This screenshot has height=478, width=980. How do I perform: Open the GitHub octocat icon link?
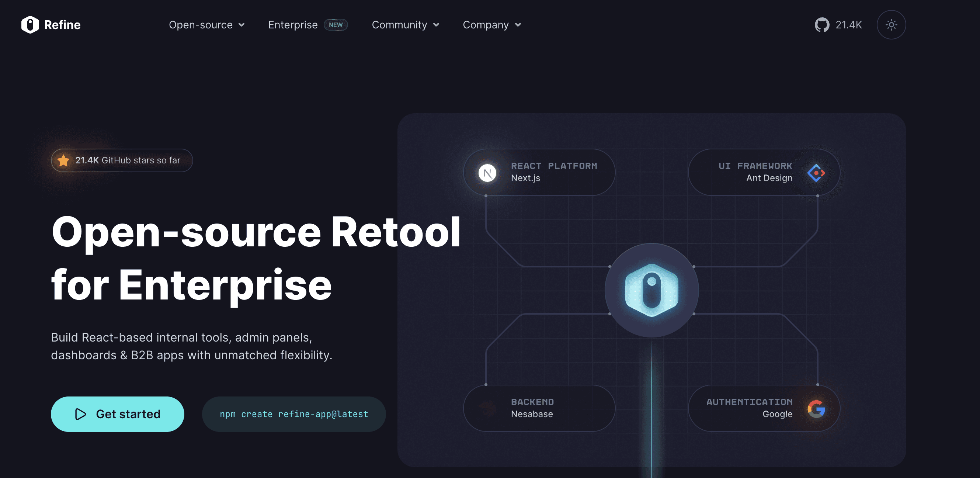(x=822, y=25)
